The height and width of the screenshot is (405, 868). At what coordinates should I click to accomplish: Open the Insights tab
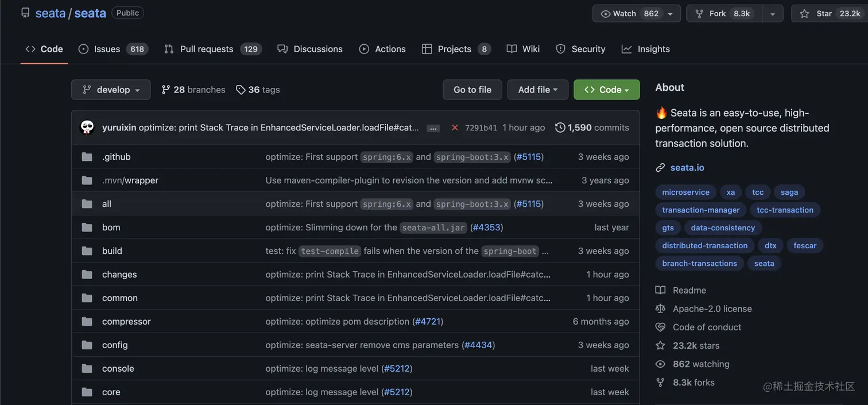[646, 49]
